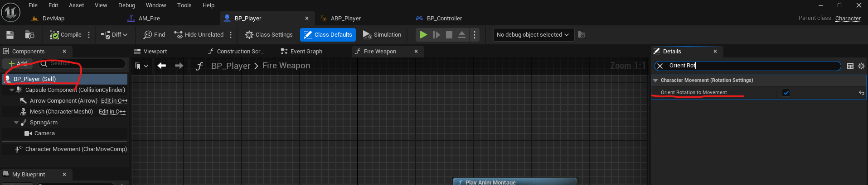Click the My Blueprint panel tab
Image resolution: width=868 pixels, height=185 pixels.
29,175
